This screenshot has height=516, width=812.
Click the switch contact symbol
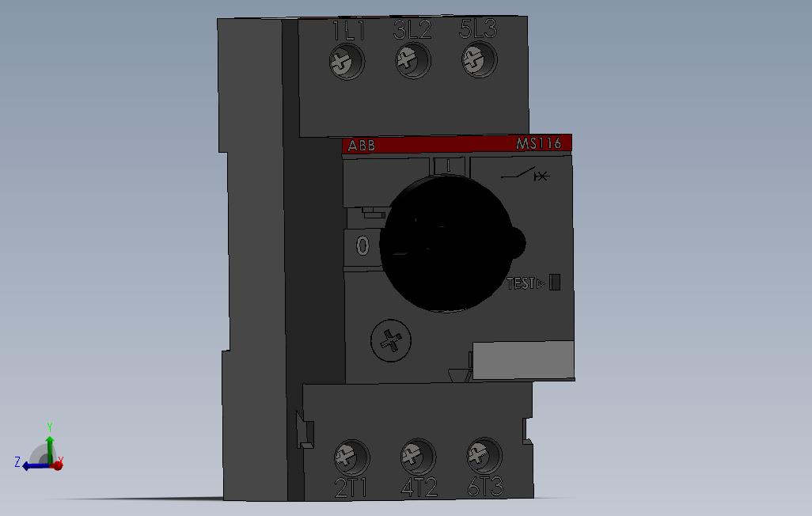click(525, 175)
